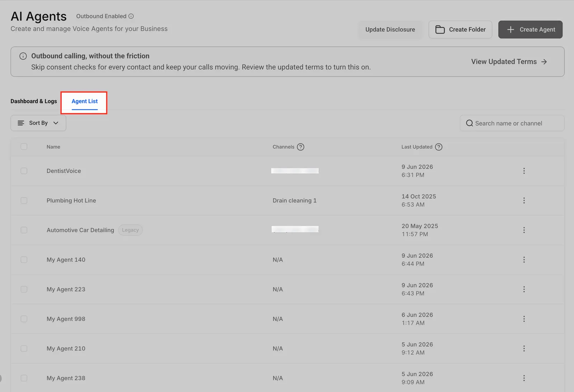574x392 pixels.
Task: Click the Last Updated column header label
Action: [x=417, y=147]
